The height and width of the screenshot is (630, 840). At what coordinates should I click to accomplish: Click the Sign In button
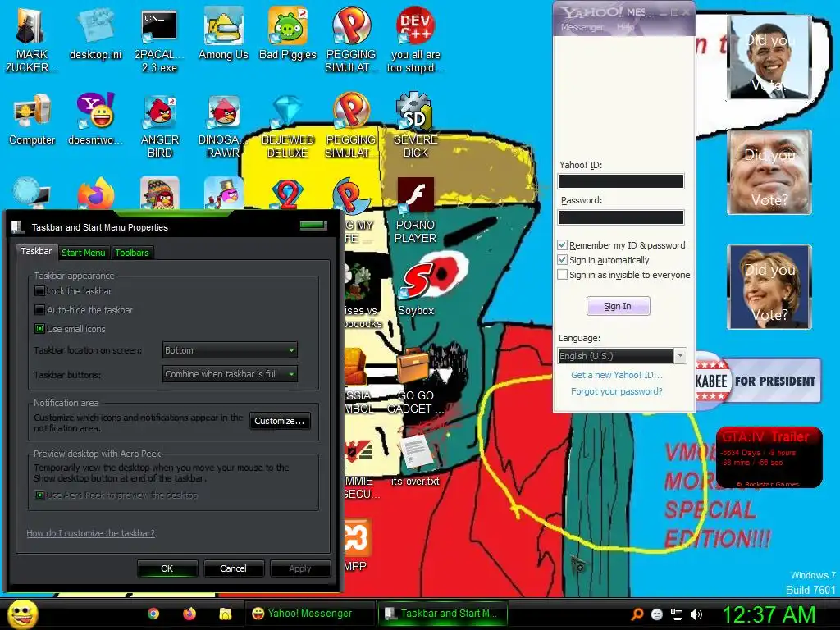coord(619,307)
